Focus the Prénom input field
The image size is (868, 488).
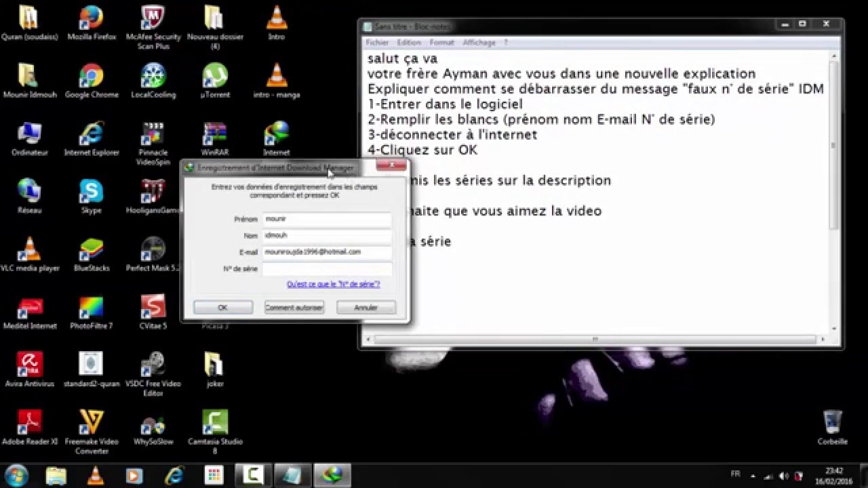tap(327, 220)
